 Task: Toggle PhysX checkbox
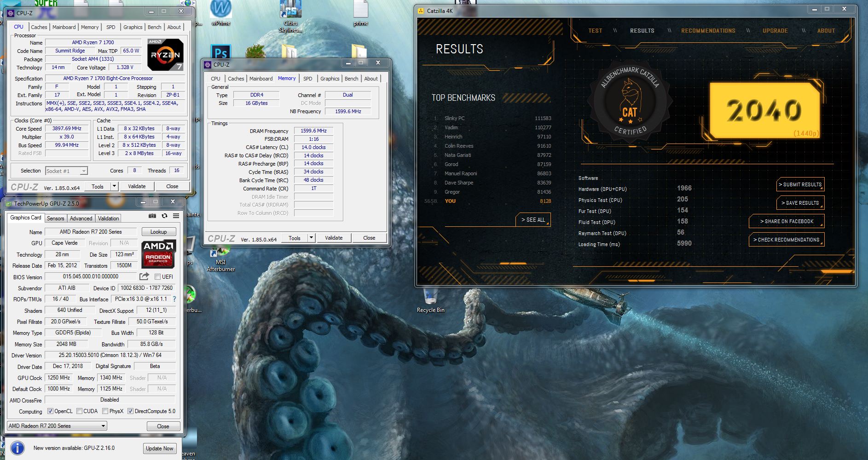(105, 411)
